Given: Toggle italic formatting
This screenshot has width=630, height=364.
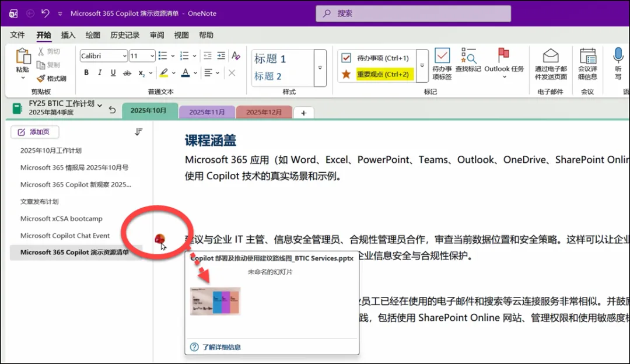Looking at the screenshot, I should click(100, 73).
